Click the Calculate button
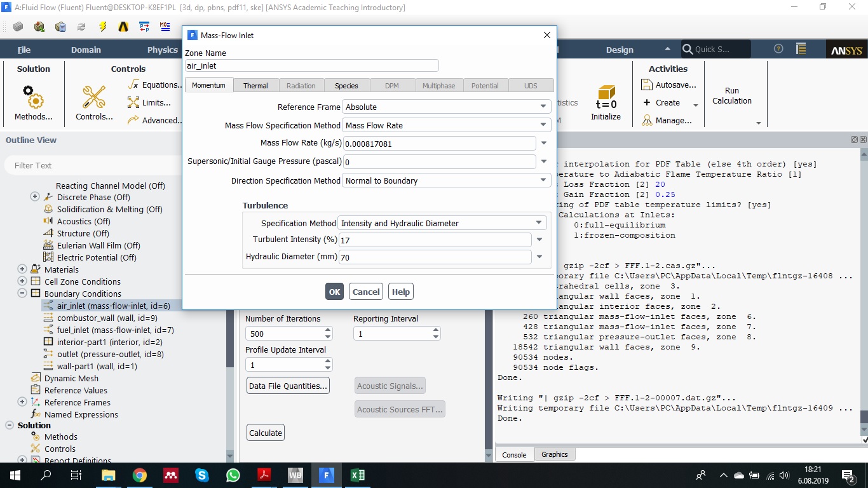Viewport: 868px width, 488px height. (x=266, y=433)
